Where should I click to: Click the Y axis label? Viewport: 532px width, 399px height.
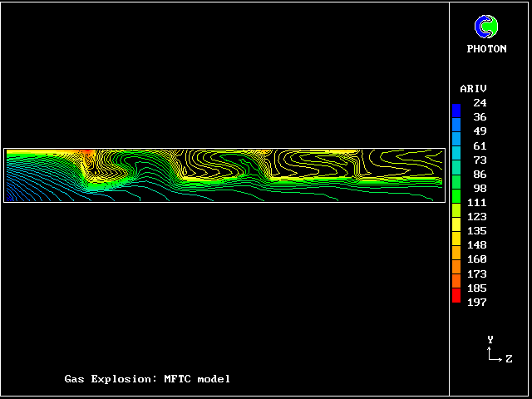pos(490,340)
